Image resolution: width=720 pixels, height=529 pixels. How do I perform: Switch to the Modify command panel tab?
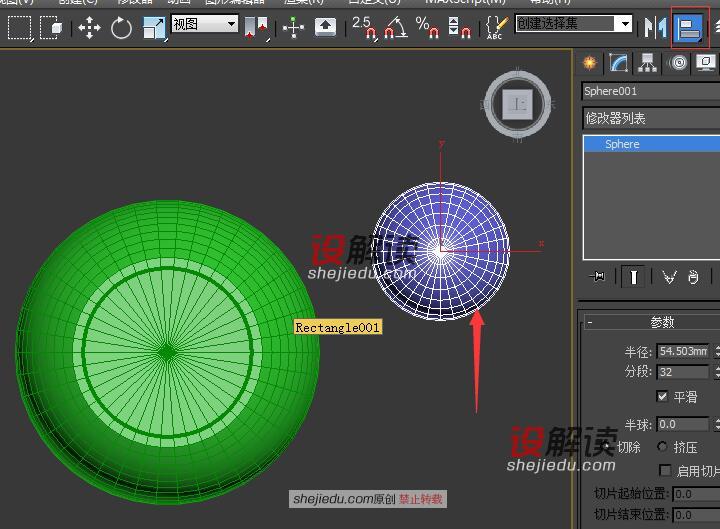pyautogui.click(x=619, y=62)
